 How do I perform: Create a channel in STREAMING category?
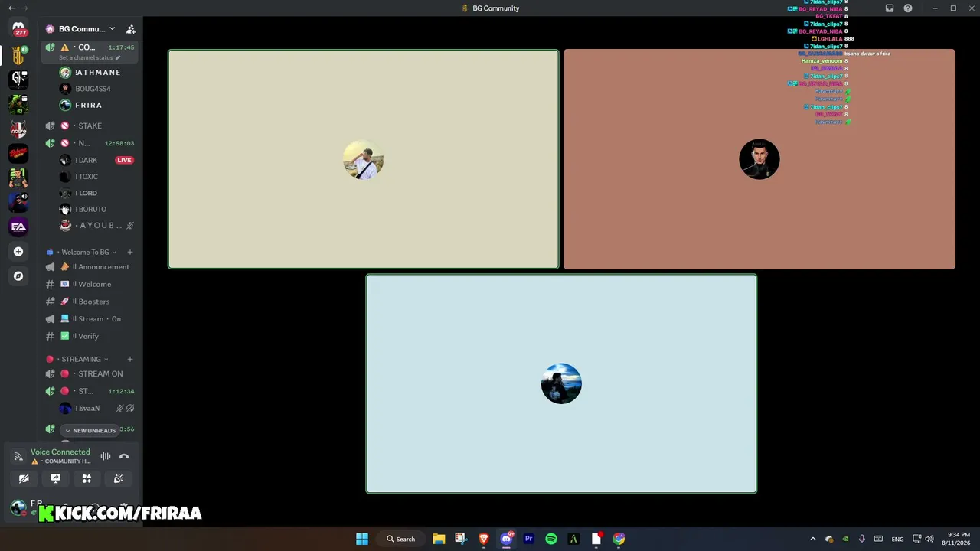(129, 359)
